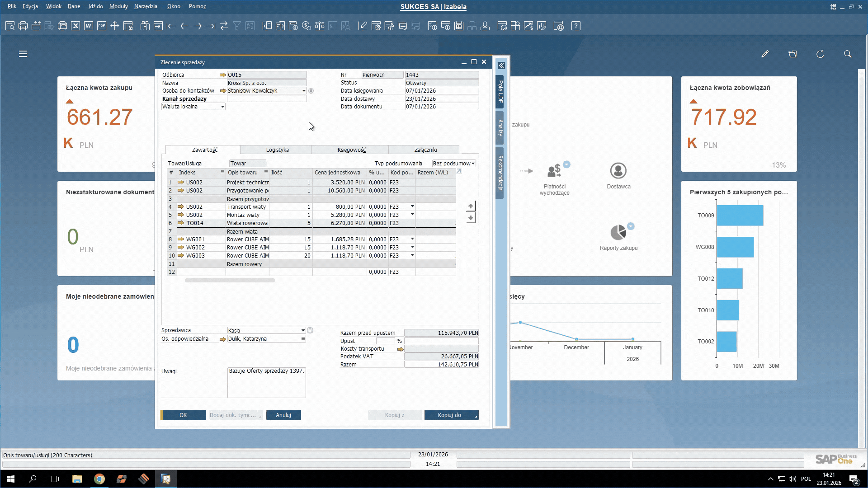This screenshot has height=488, width=868.
Task: Open hamburger menu on dashboard
Action: pyautogui.click(x=23, y=54)
